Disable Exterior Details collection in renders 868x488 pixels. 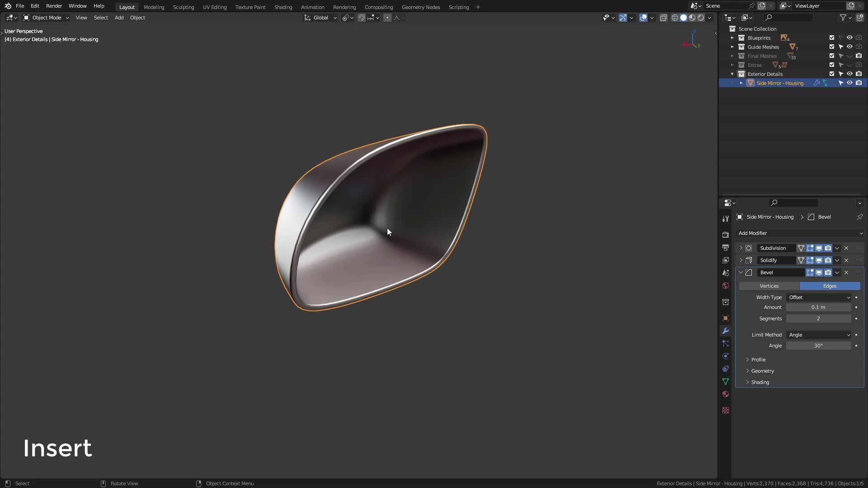click(x=859, y=74)
